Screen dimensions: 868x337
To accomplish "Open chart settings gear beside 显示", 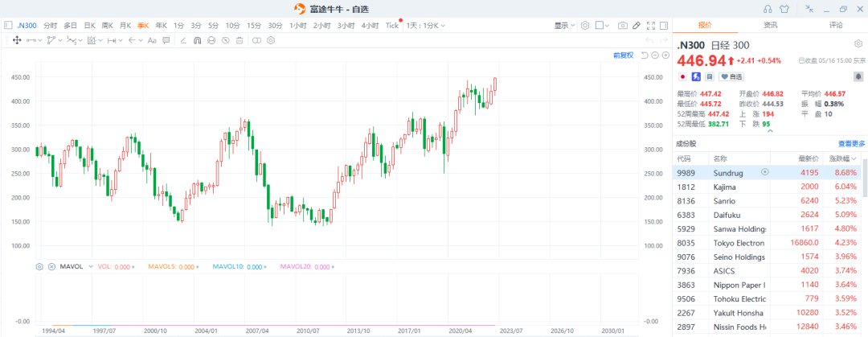I will 585,25.
